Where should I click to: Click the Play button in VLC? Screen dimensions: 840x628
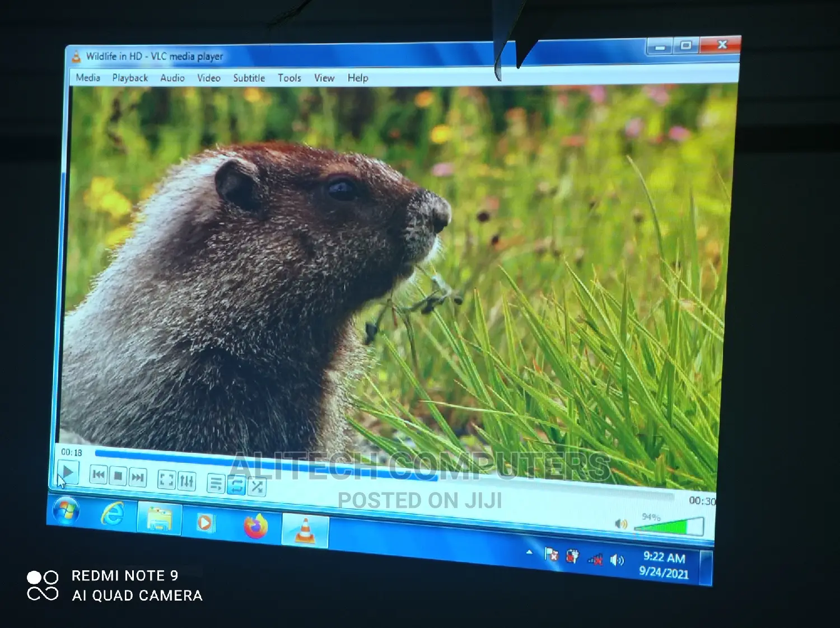(68, 473)
